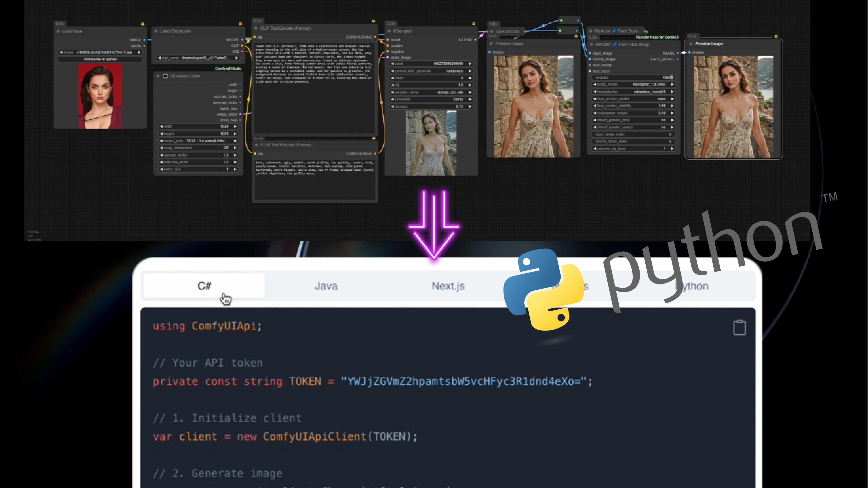868x488 pixels.
Task: Click the source_image input port on ReActor node
Action: pyautogui.click(x=590, y=59)
